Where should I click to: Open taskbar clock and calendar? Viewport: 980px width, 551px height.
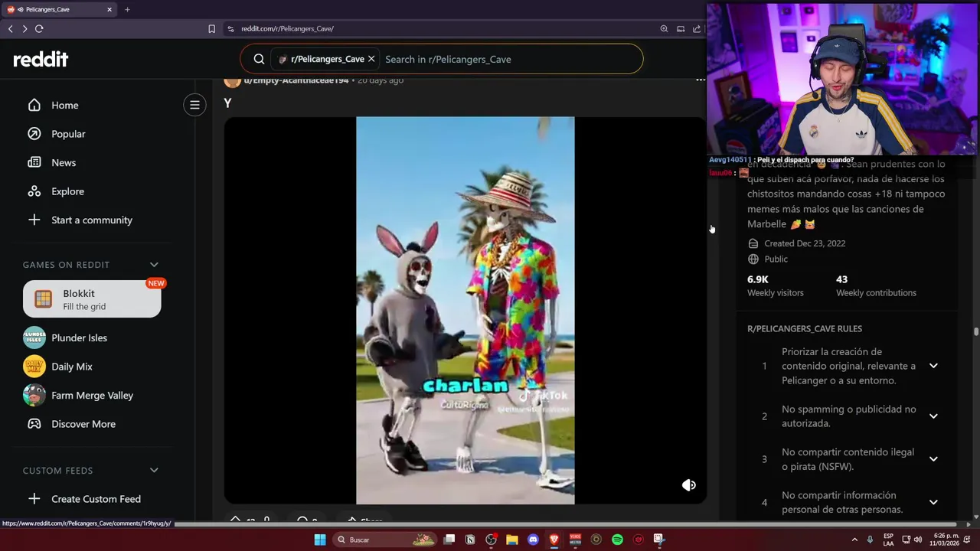click(946, 540)
